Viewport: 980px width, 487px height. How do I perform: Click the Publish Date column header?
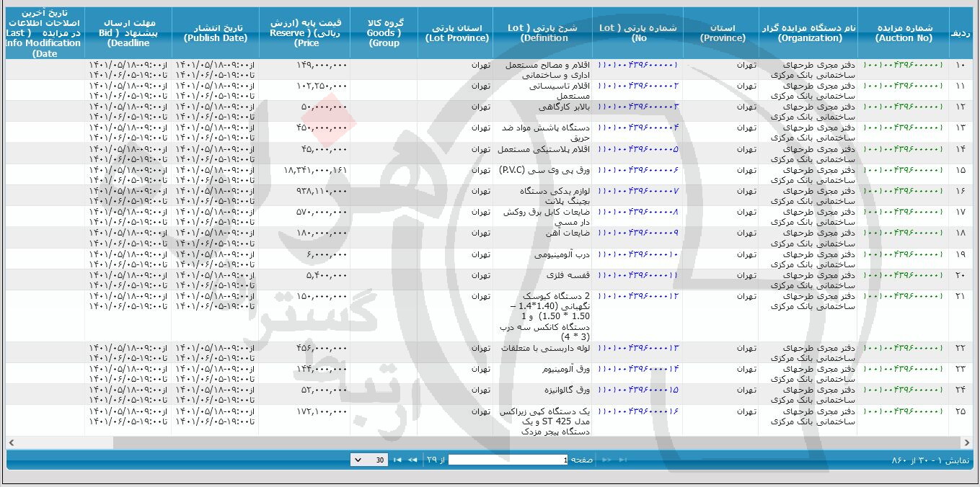[x=215, y=33]
